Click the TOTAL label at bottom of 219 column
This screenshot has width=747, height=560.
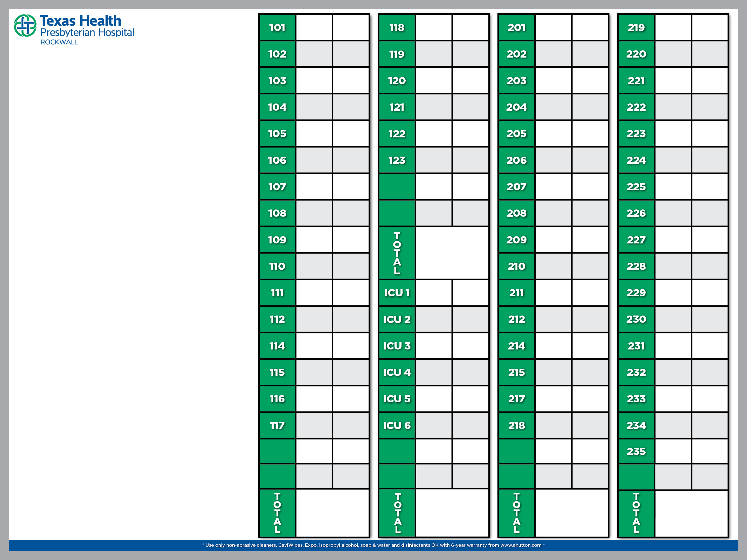click(x=636, y=514)
